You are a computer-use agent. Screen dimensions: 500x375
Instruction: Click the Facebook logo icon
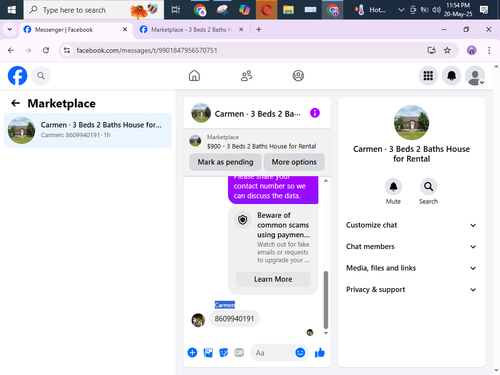point(17,76)
